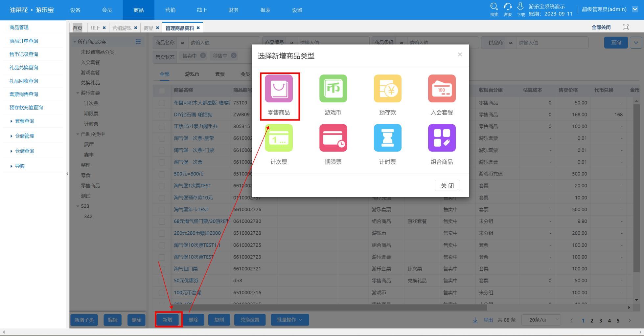Select the 兑换礼品 category tree item
This screenshot has width=644, height=336.
click(x=90, y=83)
